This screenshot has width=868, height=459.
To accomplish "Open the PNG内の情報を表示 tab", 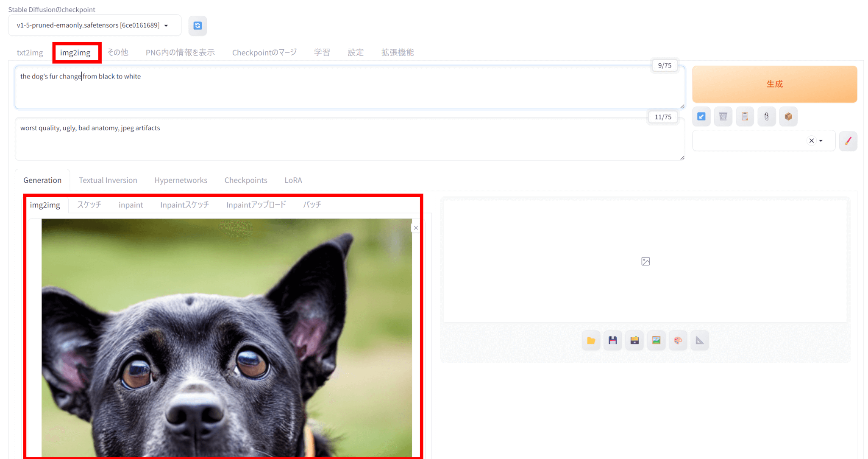I will click(x=180, y=53).
